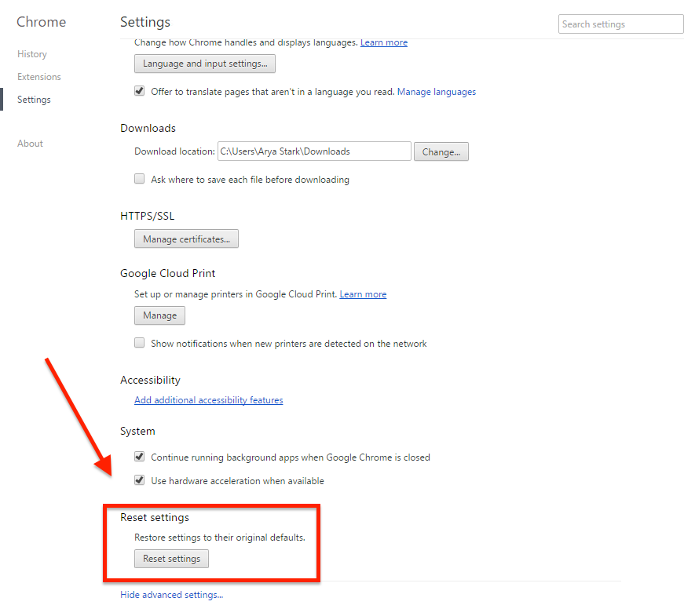Open Learn more about Google Cloud Print
695x616 pixels.
362,293
